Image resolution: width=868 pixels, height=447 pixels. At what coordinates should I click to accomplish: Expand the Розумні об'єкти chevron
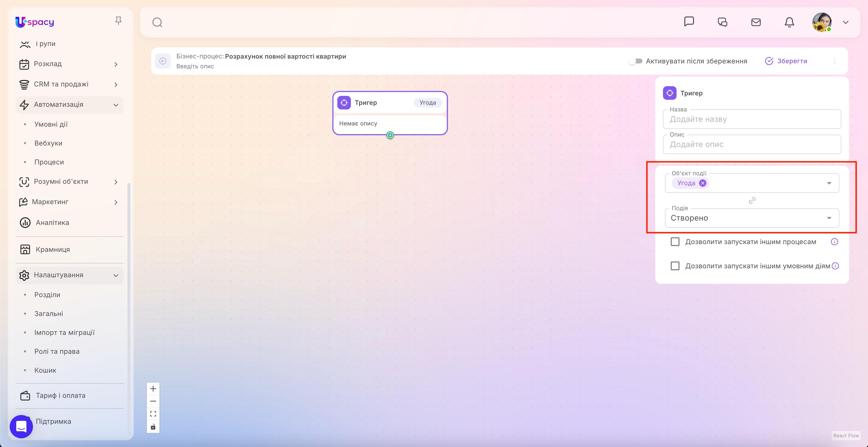coord(116,182)
